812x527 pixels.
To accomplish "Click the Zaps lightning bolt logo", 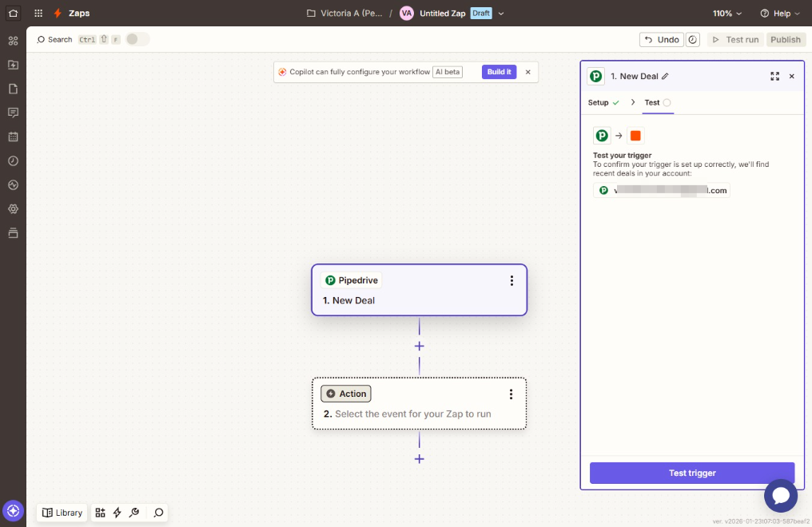I will (x=58, y=14).
